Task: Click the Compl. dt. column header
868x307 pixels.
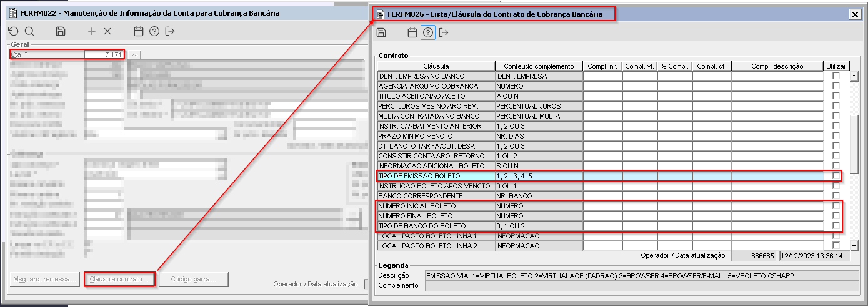Action: click(712, 66)
